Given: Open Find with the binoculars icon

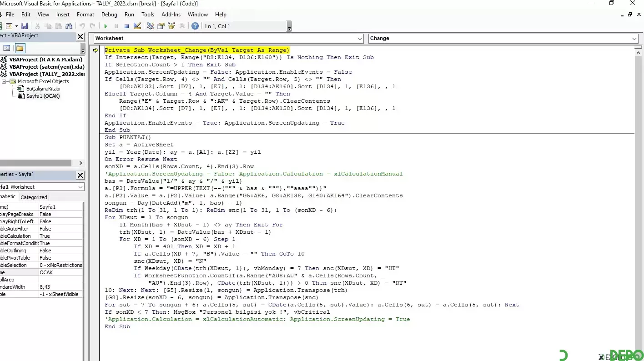Looking at the screenshot, I should coord(69,26).
